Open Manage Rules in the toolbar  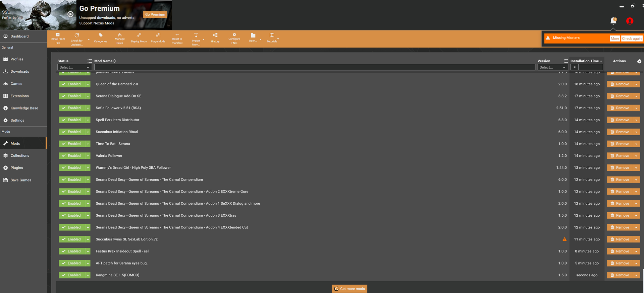(120, 39)
